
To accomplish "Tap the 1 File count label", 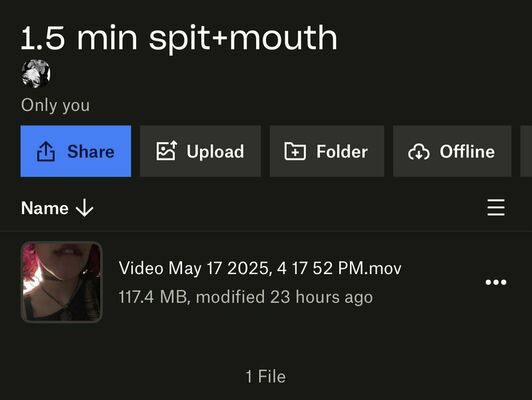I will click(x=266, y=377).
